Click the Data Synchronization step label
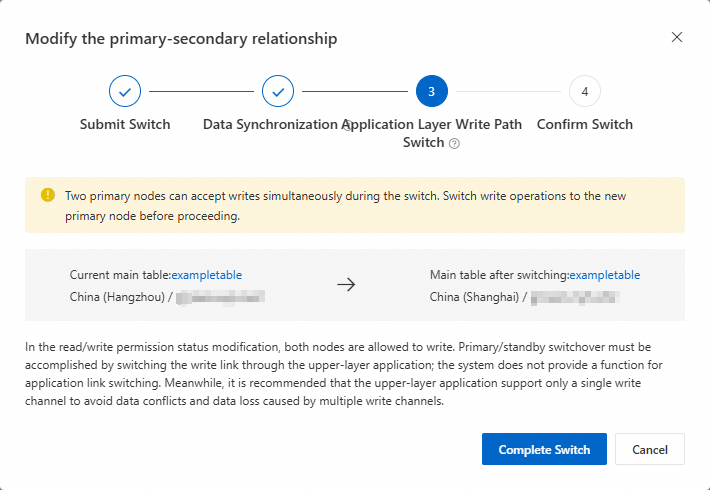This screenshot has width=710, height=490. click(x=270, y=125)
